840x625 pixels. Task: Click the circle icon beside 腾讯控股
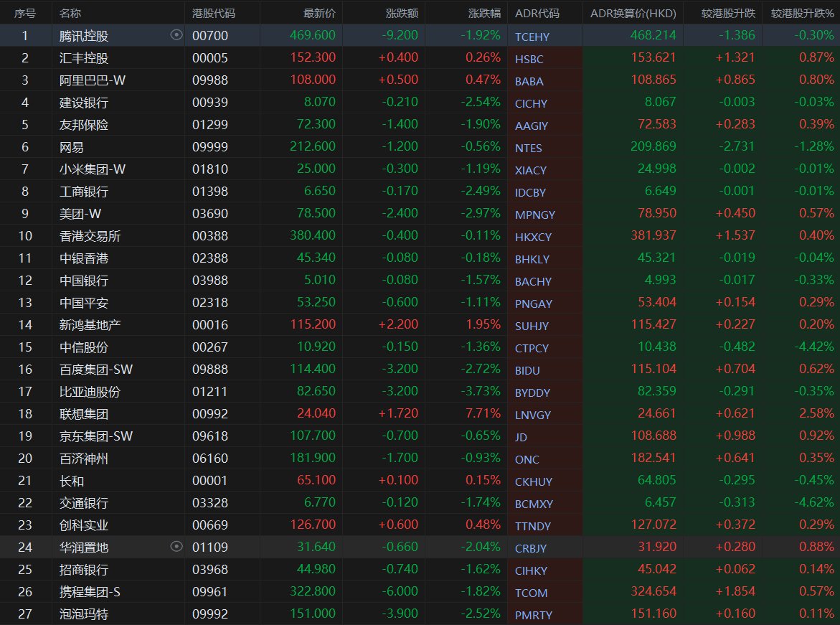click(176, 35)
